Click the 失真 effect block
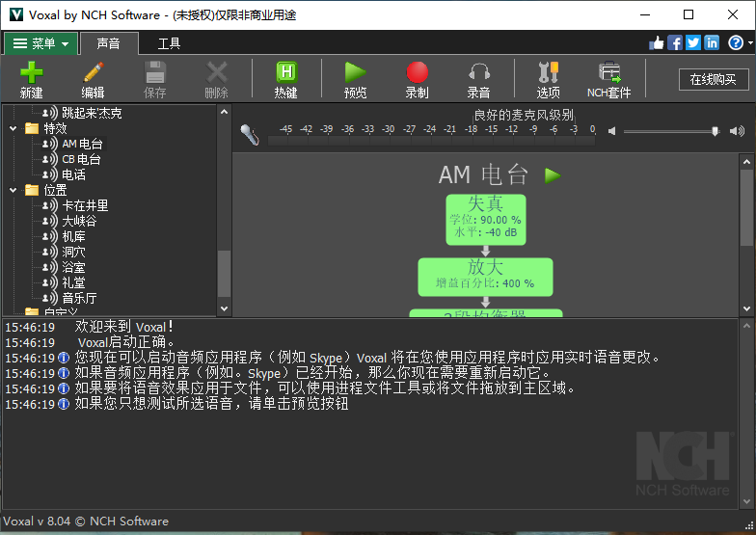This screenshot has height=535, width=756. pyautogui.click(x=485, y=218)
